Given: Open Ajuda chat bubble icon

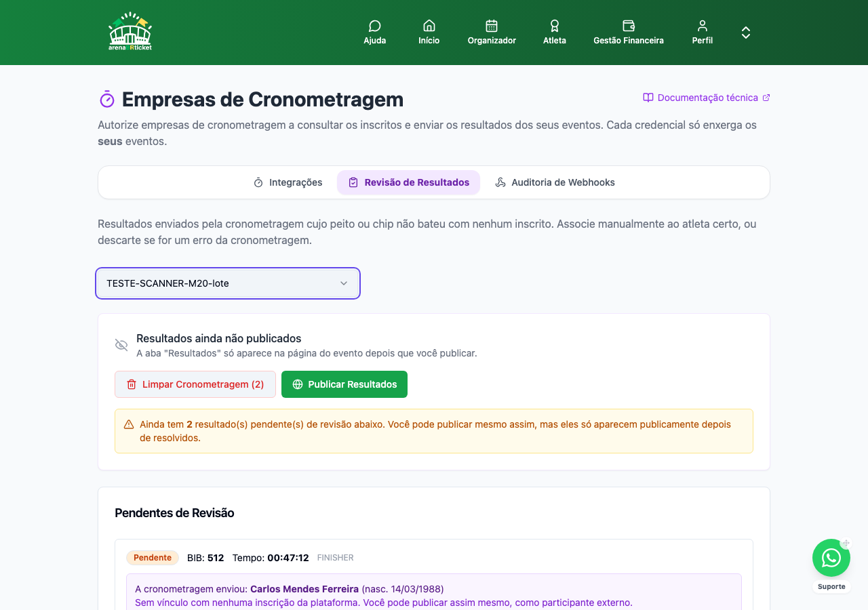Looking at the screenshot, I should [374, 26].
